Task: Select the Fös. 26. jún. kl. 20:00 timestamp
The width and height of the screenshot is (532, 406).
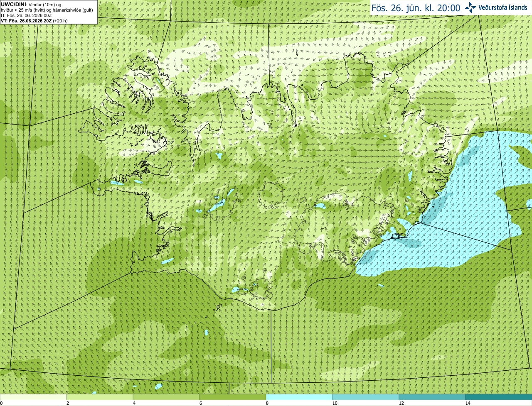Action: [x=416, y=8]
